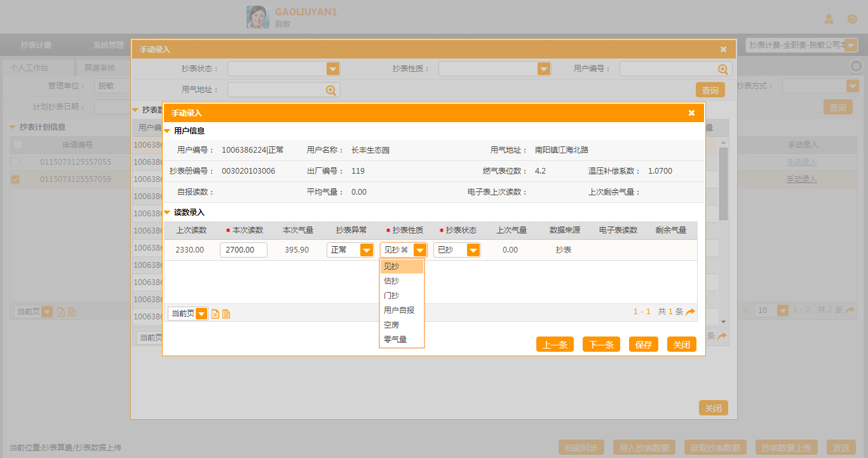Toggle the select-all checkbox beside 申请编号 header
Screen dimensions: 868x458
coord(18,144)
